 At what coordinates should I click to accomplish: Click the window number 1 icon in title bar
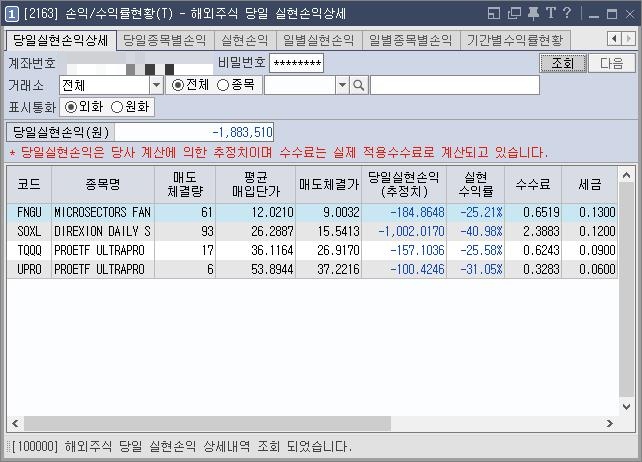(11, 14)
